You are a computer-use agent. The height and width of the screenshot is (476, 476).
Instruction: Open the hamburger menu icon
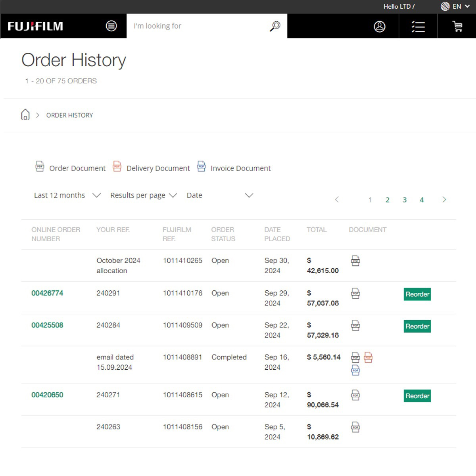coord(111,25)
